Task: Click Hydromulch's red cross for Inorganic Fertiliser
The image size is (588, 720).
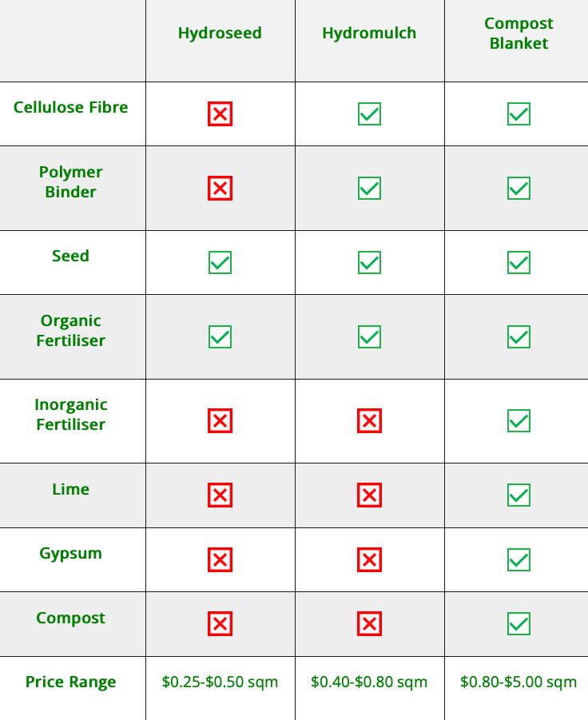Action: tap(370, 420)
